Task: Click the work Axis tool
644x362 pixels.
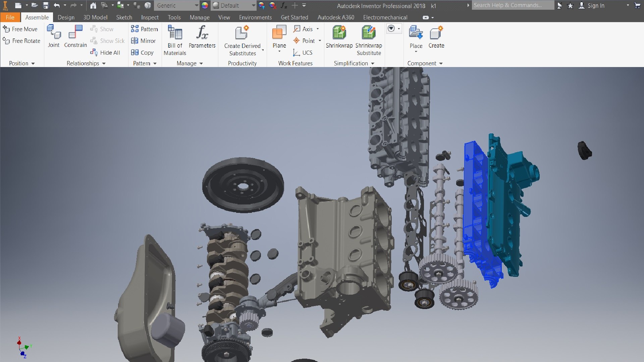Action: (303, 29)
